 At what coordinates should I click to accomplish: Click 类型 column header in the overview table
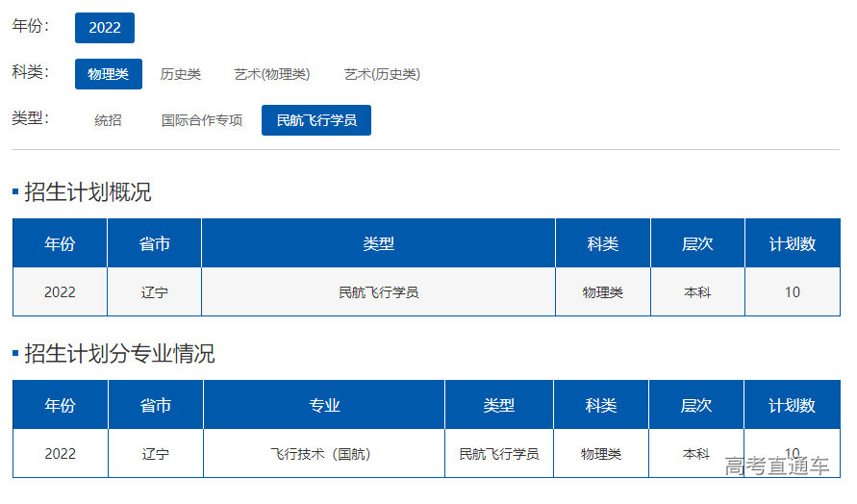378,244
